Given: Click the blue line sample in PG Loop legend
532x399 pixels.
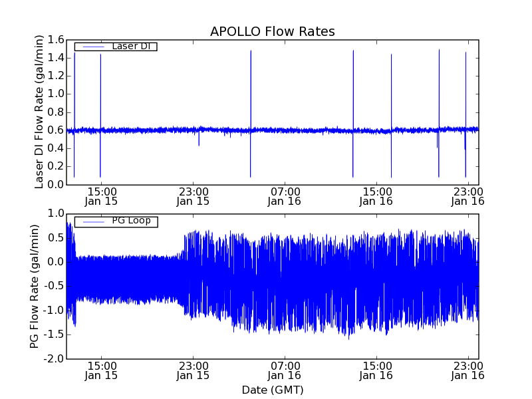Looking at the screenshot, I should tap(93, 222).
